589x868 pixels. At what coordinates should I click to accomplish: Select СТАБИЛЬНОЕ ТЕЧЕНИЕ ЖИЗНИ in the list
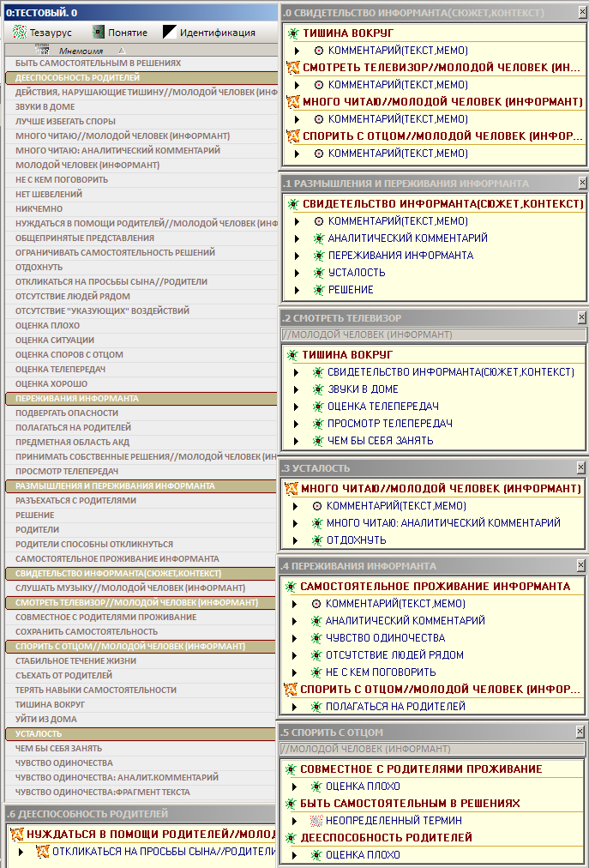tap(141, 660)
